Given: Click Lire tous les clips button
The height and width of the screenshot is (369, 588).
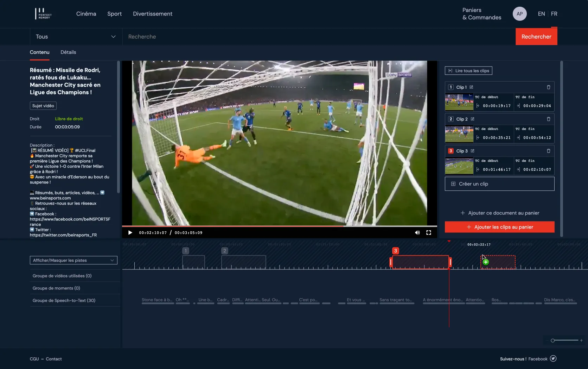Looking at the screenshot, I should 468,71.
